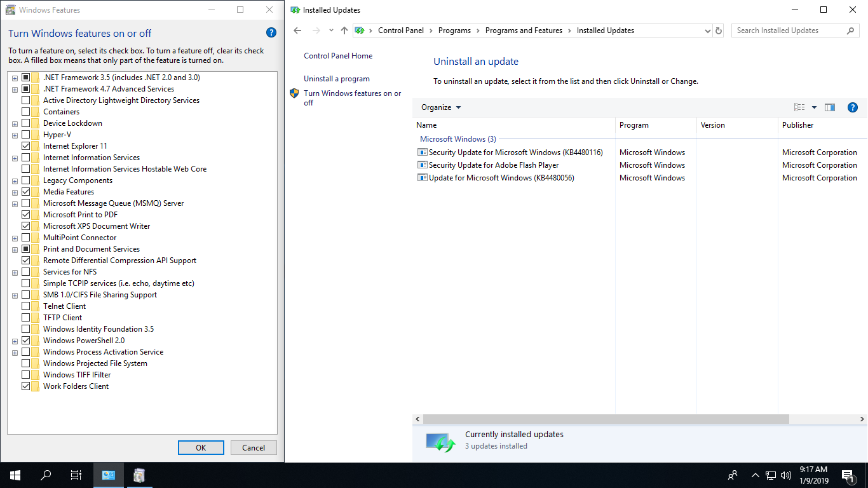The height and width of the screenshot is (488, 868).
Task: Click Turn Windows features on or off link
Action: tap(353, 98)
